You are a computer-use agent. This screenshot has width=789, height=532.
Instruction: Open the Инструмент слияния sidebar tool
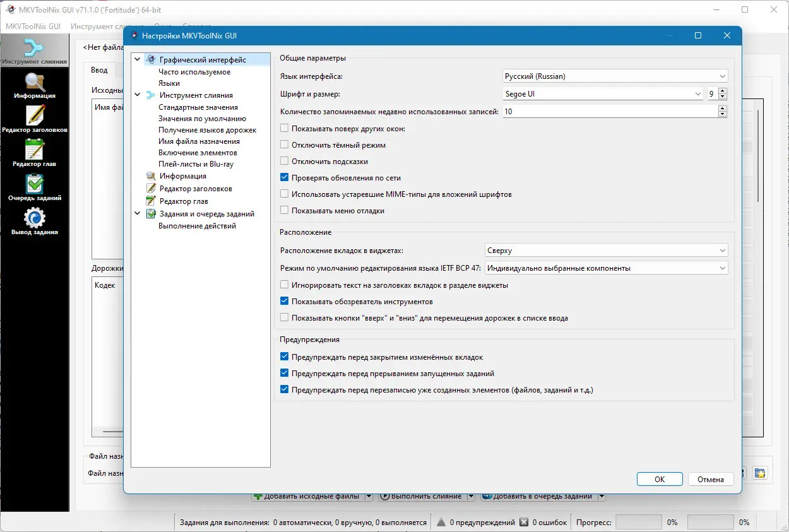[34, 51]
